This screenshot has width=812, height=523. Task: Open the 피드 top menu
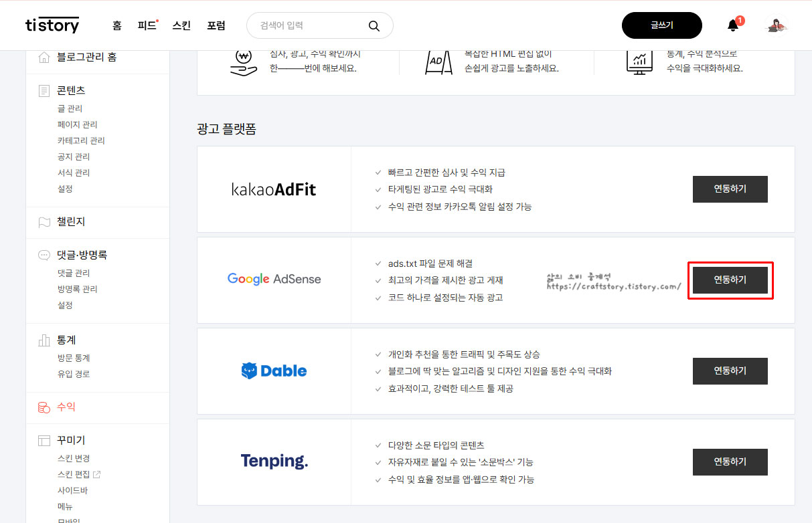[147, 25]
